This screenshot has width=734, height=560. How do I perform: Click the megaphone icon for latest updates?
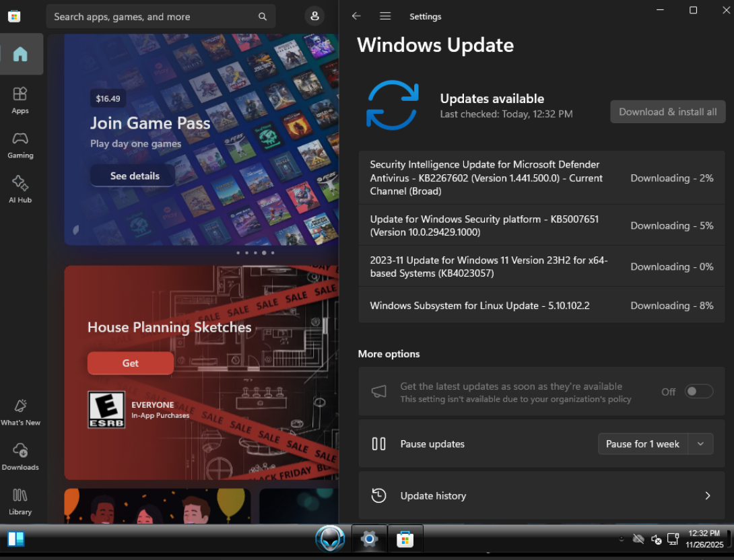click(x=378, y=391)
